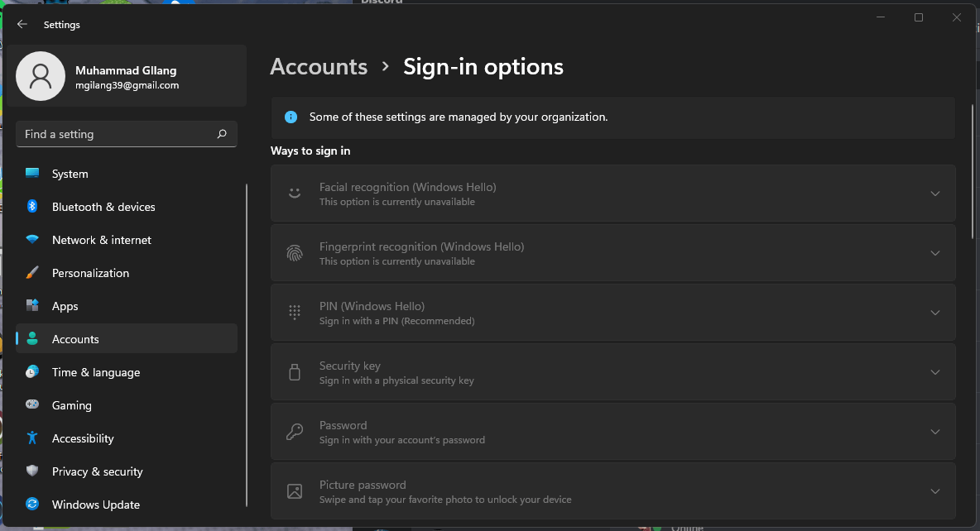
Task: Expand the Security key option
Action: [x=935, y=372]
